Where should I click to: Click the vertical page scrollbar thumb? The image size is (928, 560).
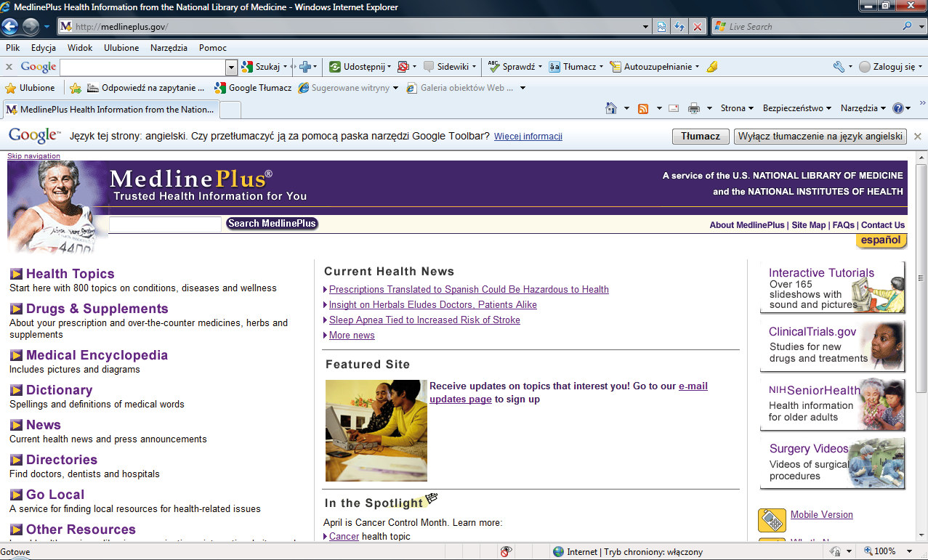pos(921,279)
